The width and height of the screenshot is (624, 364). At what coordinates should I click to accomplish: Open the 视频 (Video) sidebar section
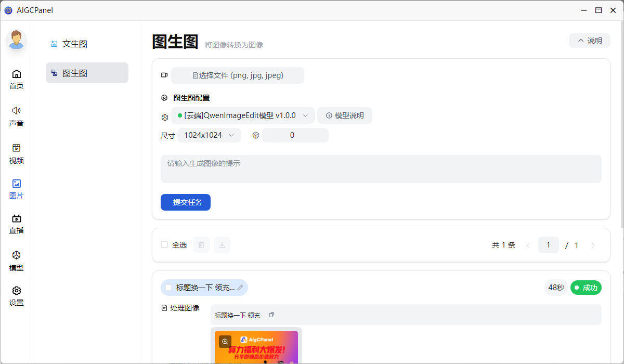coord(17,153)
